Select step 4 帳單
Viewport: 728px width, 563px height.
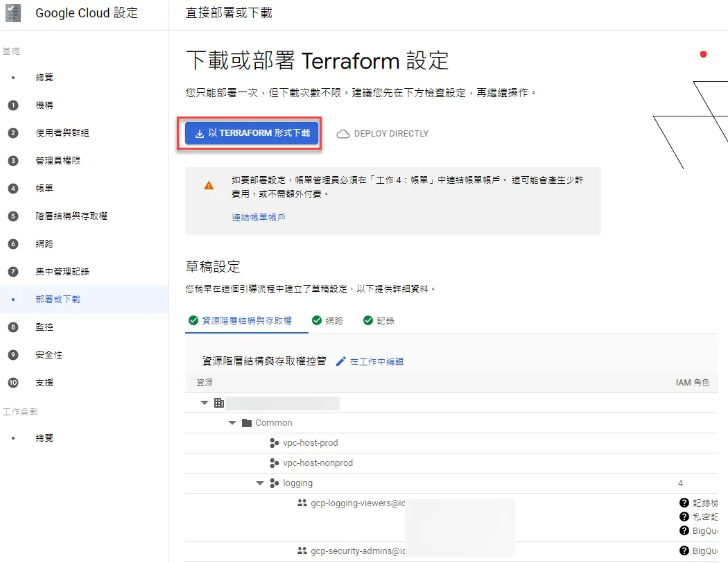(x=44, y=189)
